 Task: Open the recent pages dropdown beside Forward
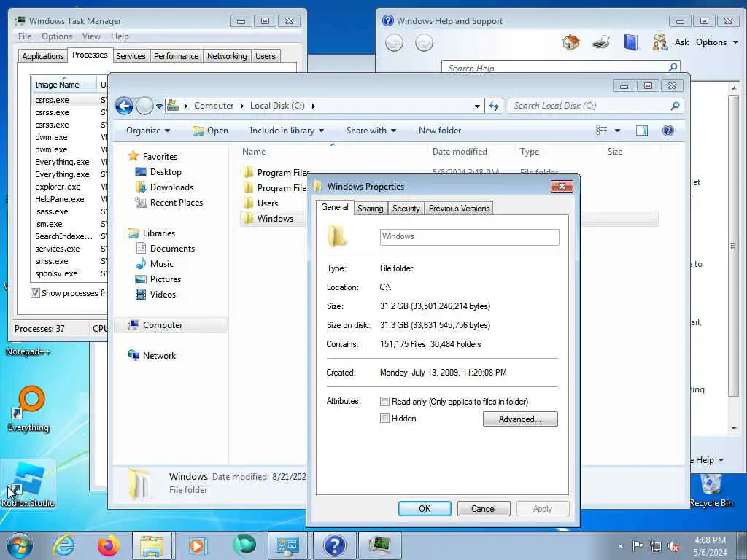pos(159,106)
